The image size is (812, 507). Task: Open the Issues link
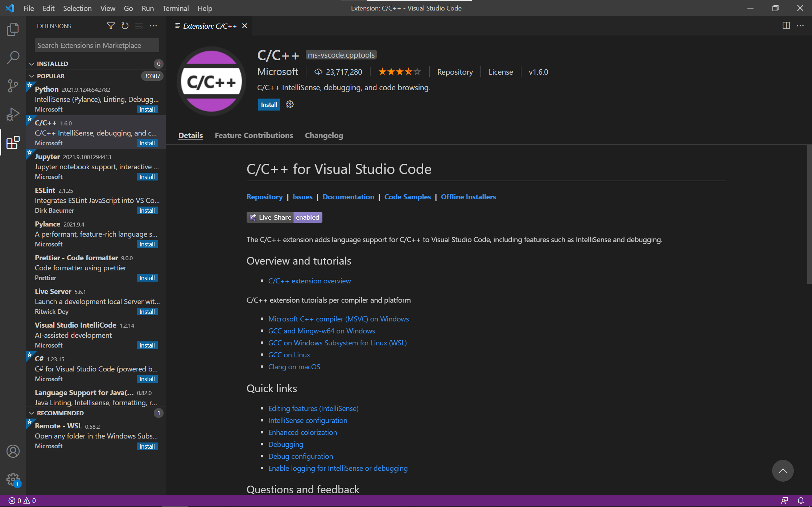point(302,197)
